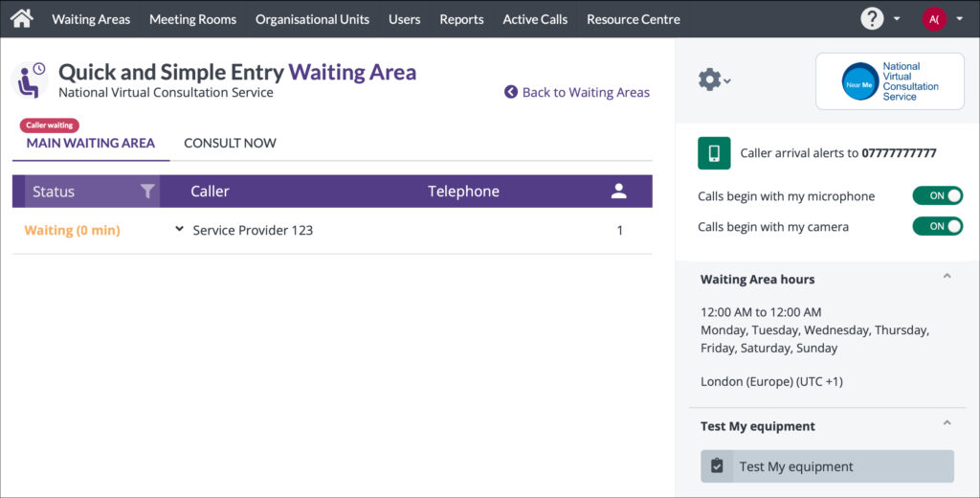Screen dimensions: 980x498
Task: Click the home icon in navigation bar
Action: 21,18
